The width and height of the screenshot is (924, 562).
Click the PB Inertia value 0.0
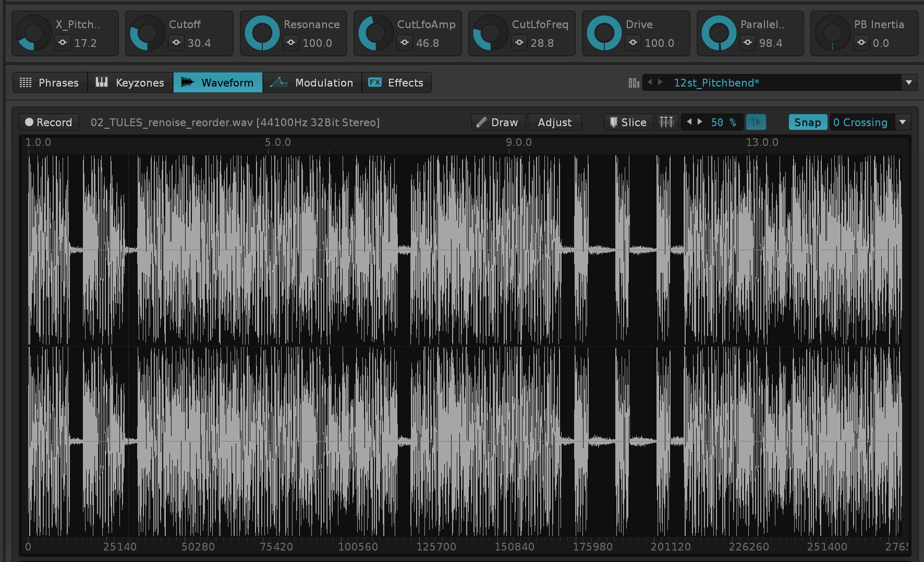pyautogui.click(x=881, y=43)
